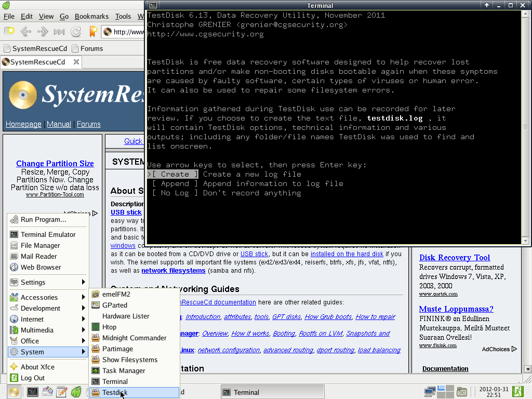This screenshot has height=399, width=532.
Task: Close the SystemRescueCd tab with its X
Action: click(76, 62)
